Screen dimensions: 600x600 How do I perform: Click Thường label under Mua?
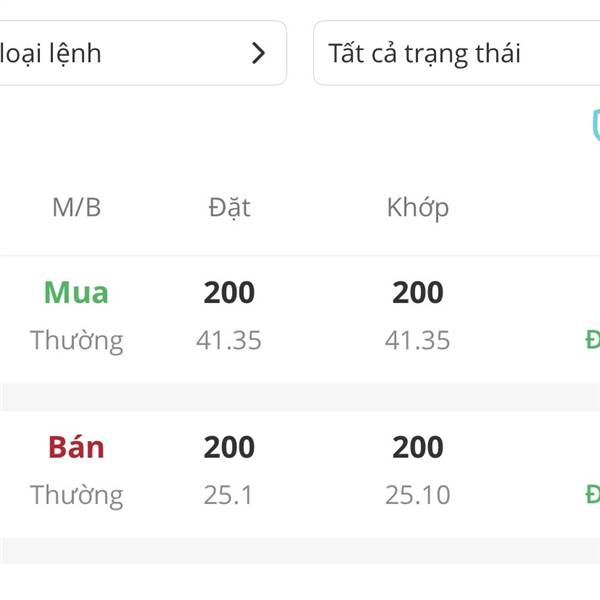click(x=77, y=341)
